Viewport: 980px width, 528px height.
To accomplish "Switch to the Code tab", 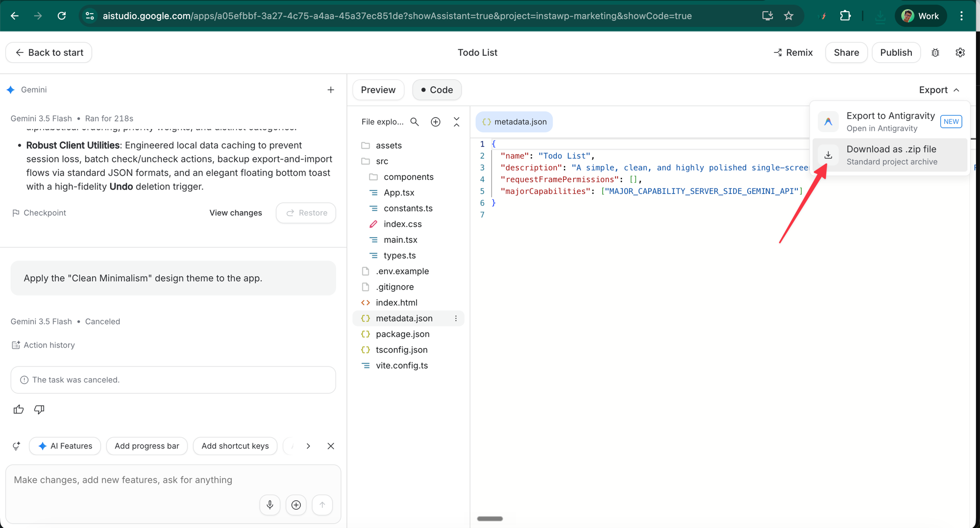I will (x=437, y=90).
